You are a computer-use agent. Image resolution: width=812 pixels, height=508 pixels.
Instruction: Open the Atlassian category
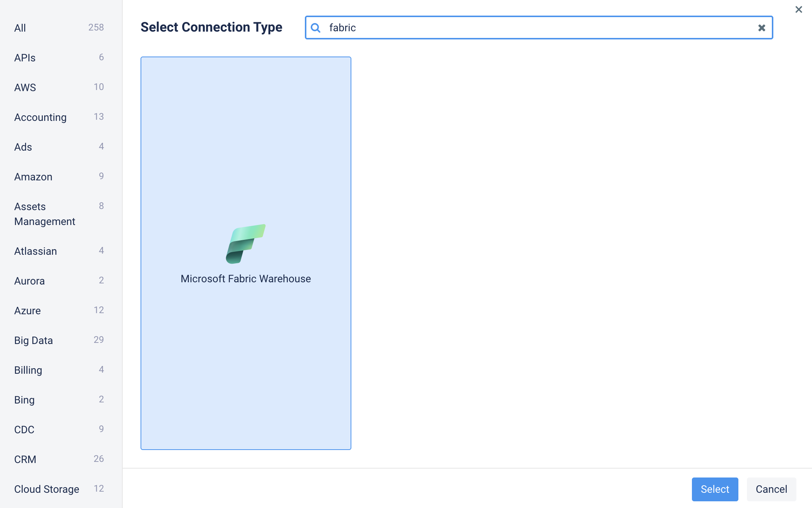point(59,251)
